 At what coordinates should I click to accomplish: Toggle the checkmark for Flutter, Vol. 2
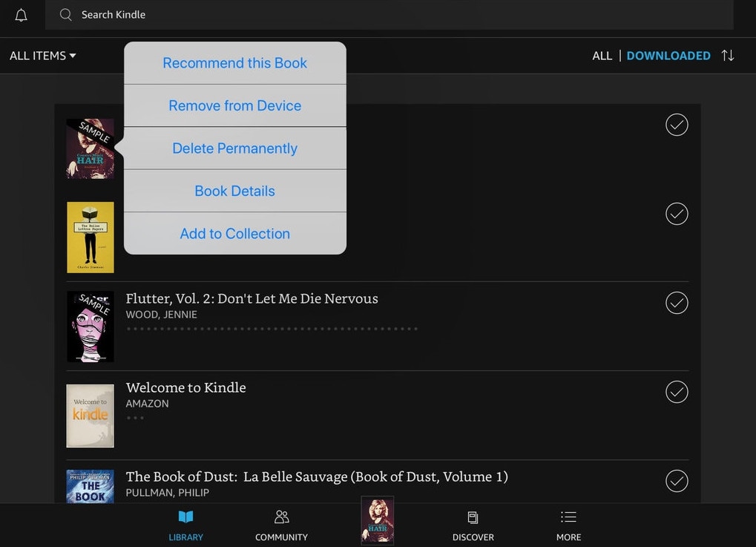click(x=677, y=303)
